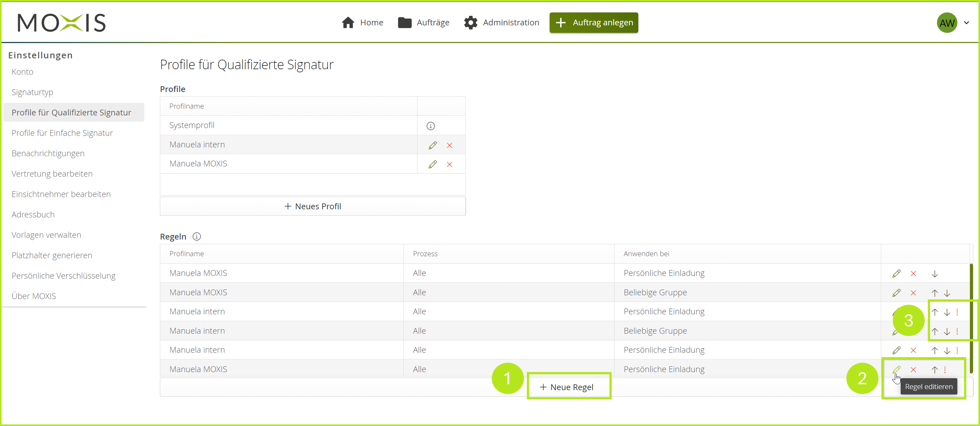Click the info icon next to Systemprofil
Viewport: 980px width, 426px height.
[430, 126]
